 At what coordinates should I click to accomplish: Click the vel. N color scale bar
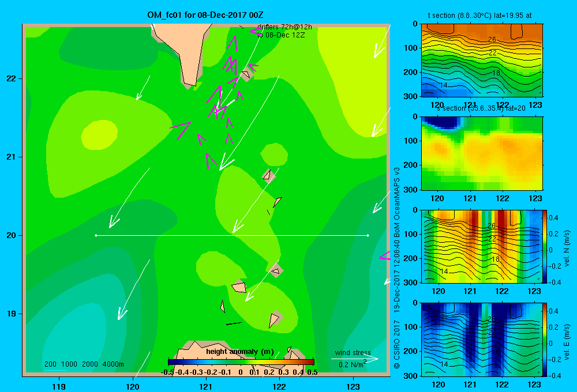tap(545, 246)
